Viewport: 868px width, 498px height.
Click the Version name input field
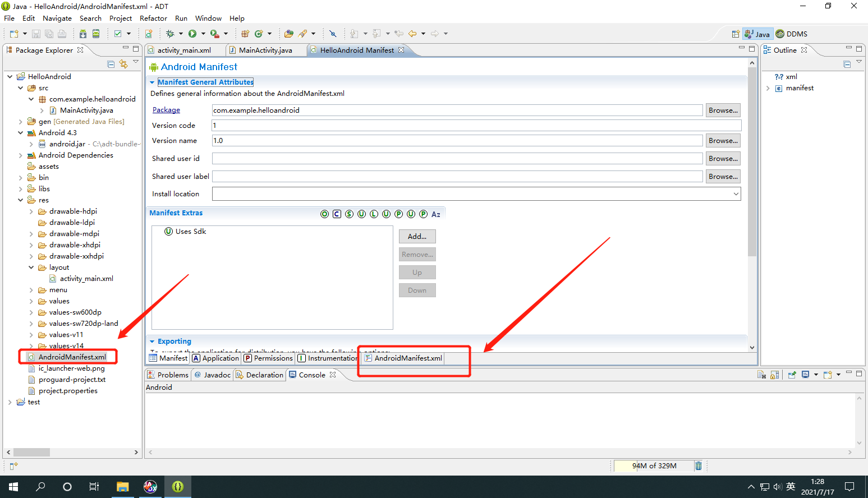tap(457, 141)
